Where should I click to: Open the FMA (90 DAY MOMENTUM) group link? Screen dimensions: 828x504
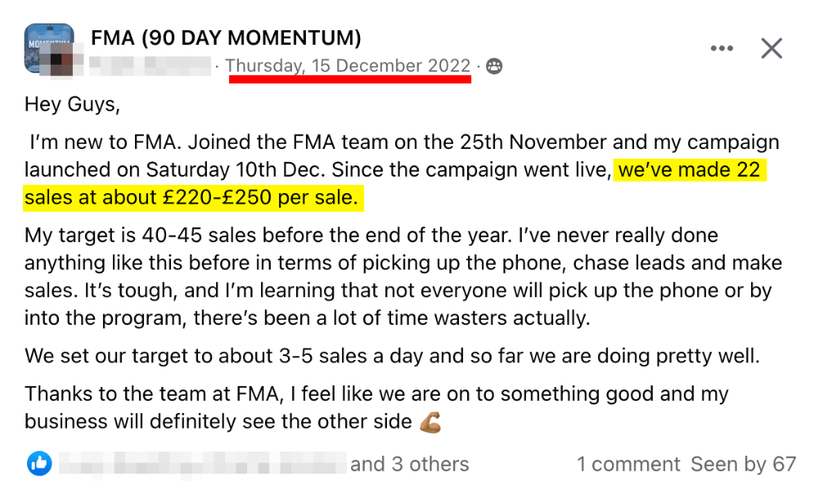coord(226,38)
